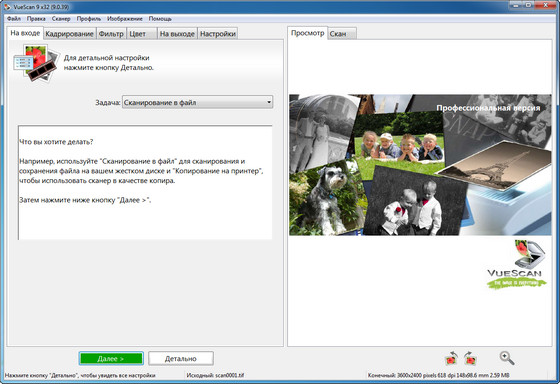
Task: Open the Правка menu
Action: (x=36, y=19)
